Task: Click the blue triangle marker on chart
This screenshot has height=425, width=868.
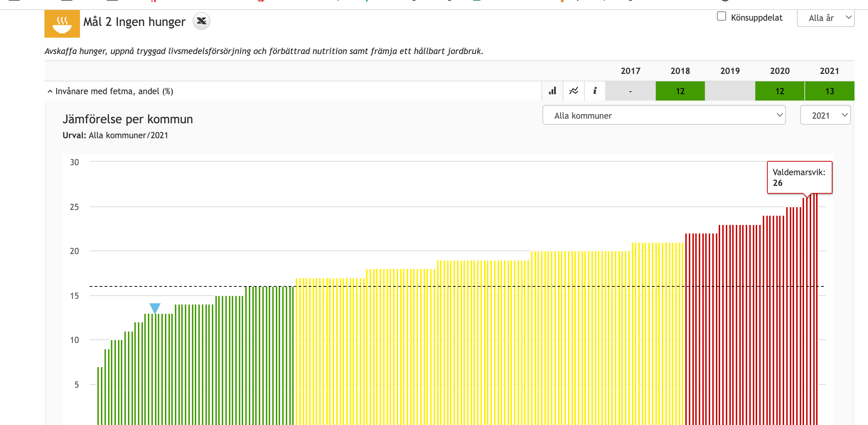Action: pyautogui.click(x=155, y=308)
